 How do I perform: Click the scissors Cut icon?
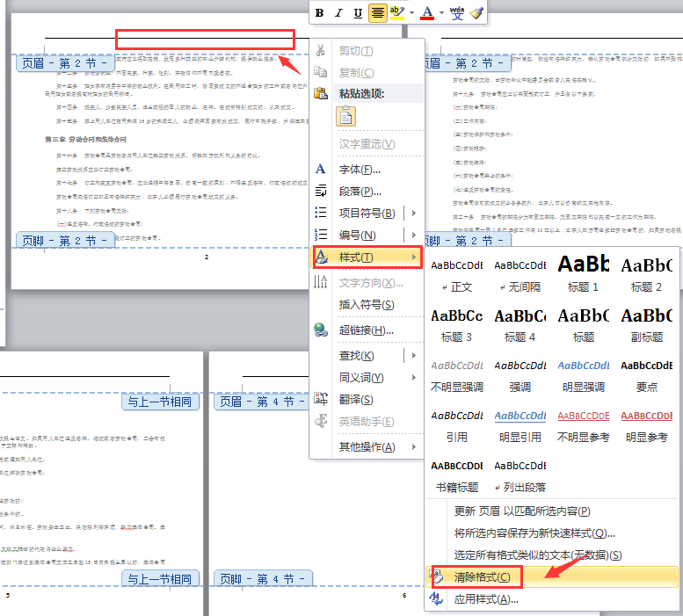(321, 50)
